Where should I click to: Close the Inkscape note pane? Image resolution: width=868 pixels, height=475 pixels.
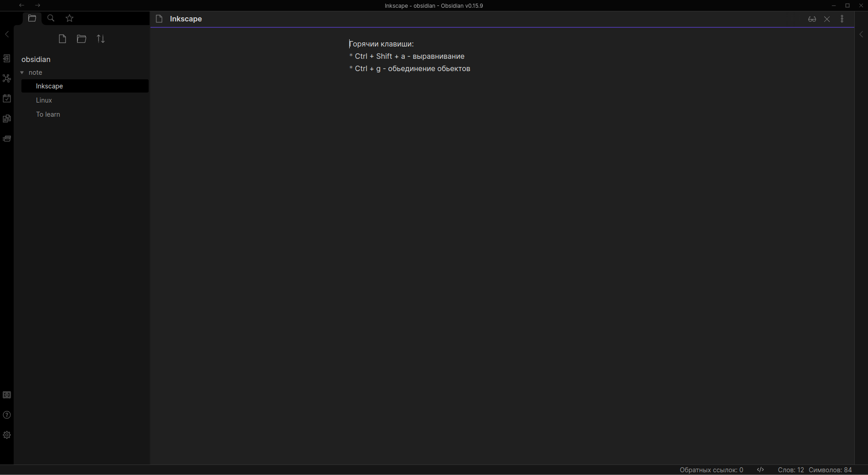click(x=827, y=19)
